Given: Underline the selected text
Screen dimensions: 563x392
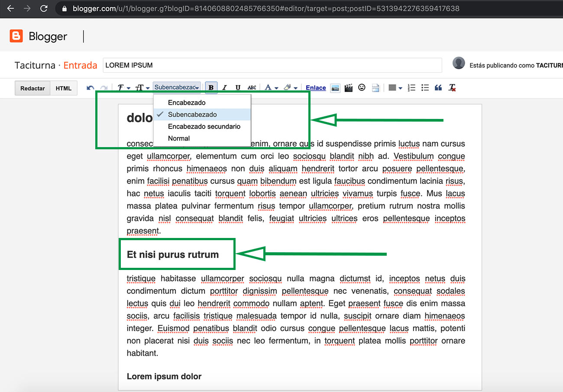Looking at the screenshot, I should coord(238,87).
